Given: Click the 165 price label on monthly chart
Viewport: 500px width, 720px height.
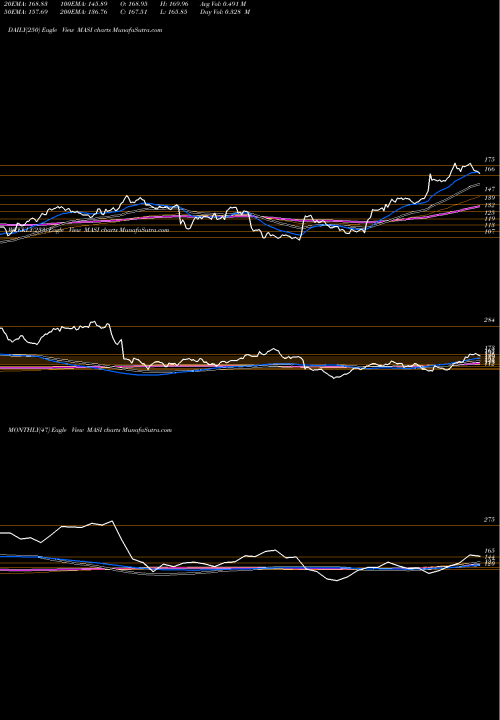Looking at the screenshot, I should (489, 551).
